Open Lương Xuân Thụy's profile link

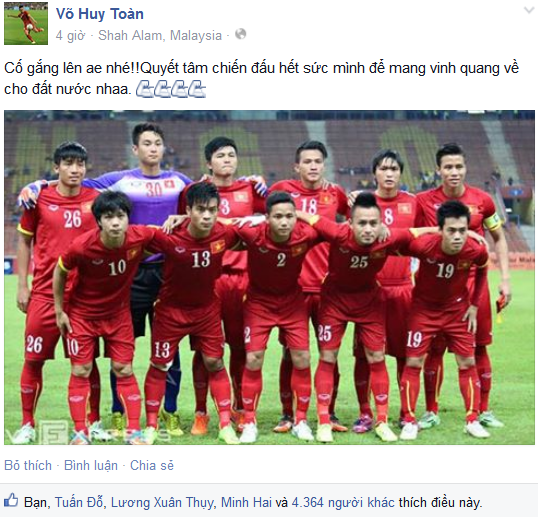[x=163, y=503]
